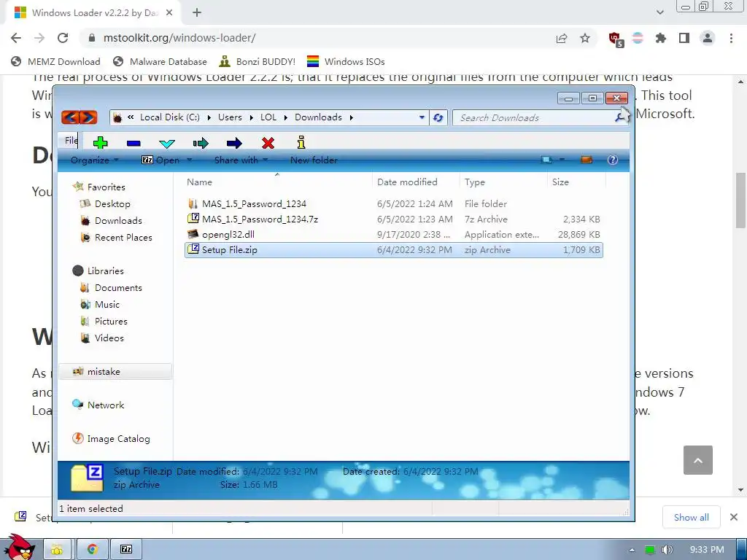
Task: Click the volume speaker tray icon
Action: coord(667,550)
